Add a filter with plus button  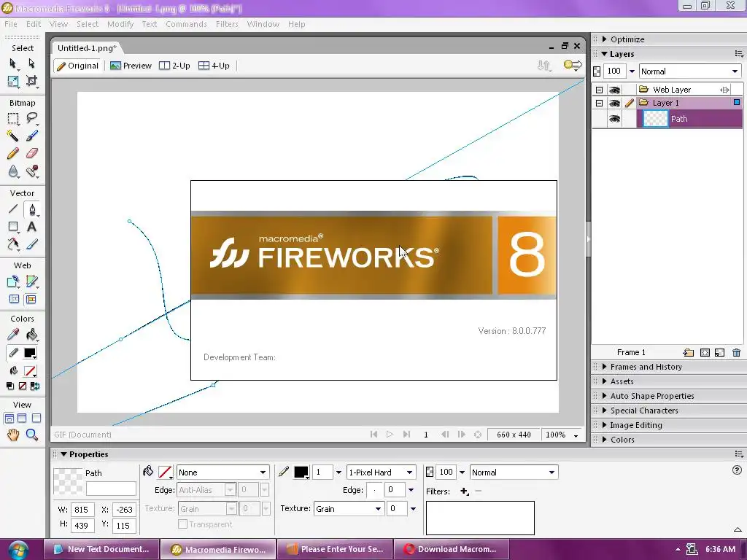(465, 491)
